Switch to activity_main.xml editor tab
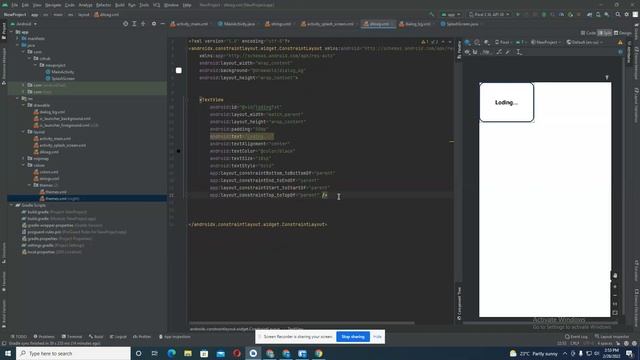Screen dimensions: 640x360 189,24
